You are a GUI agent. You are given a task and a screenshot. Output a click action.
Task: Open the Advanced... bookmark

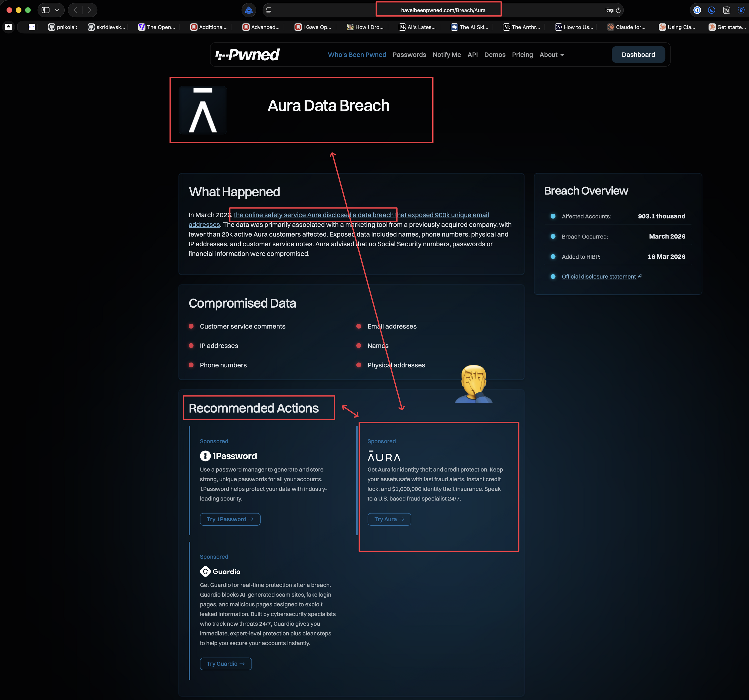click(x=261, y=27)
